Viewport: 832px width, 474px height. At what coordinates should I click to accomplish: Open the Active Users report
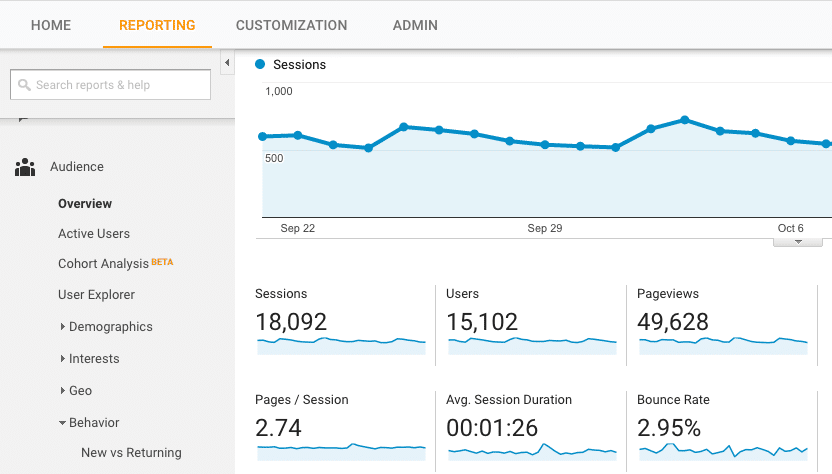coord(94,234)
